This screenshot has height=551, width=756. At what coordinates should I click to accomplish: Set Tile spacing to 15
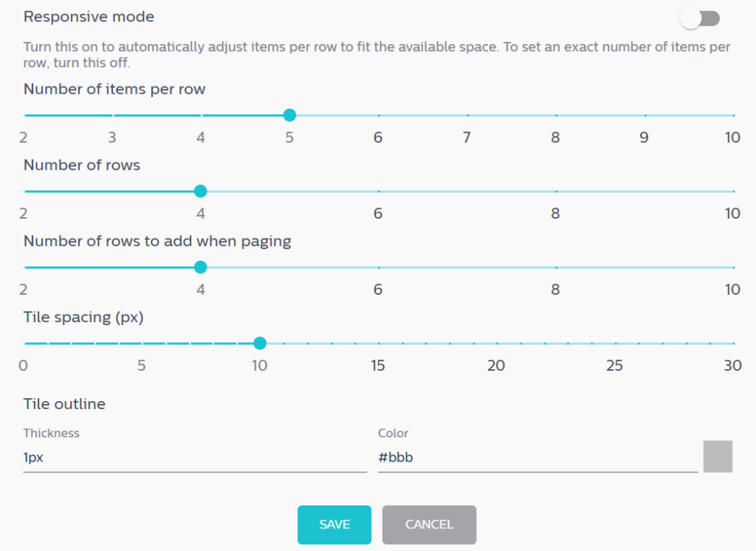point(379,343)
